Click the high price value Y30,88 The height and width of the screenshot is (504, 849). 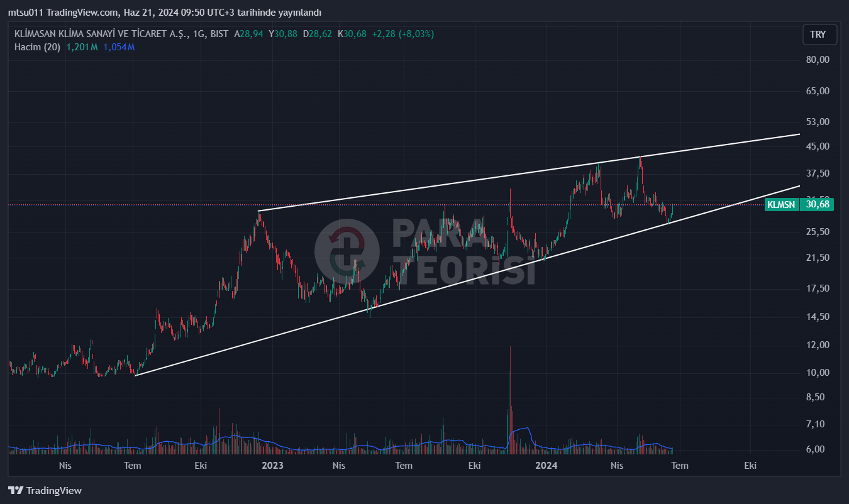point(283,34)
